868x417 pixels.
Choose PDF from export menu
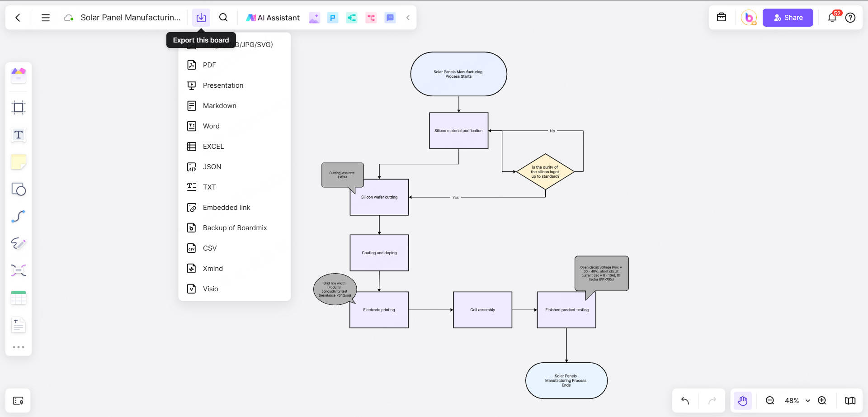tap(209, 65)
